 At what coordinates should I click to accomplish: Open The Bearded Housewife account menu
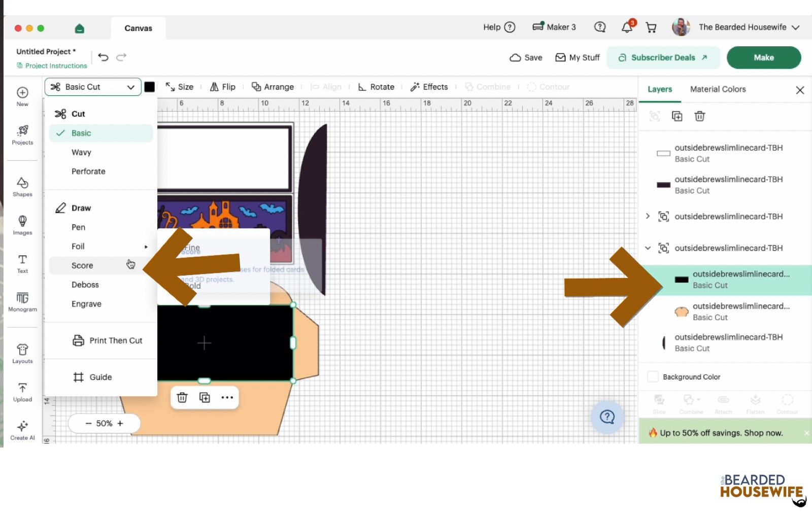point(736,27)
